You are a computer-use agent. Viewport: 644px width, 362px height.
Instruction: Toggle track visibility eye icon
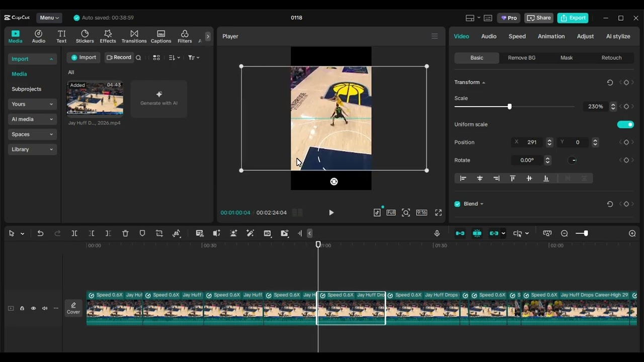33,308
